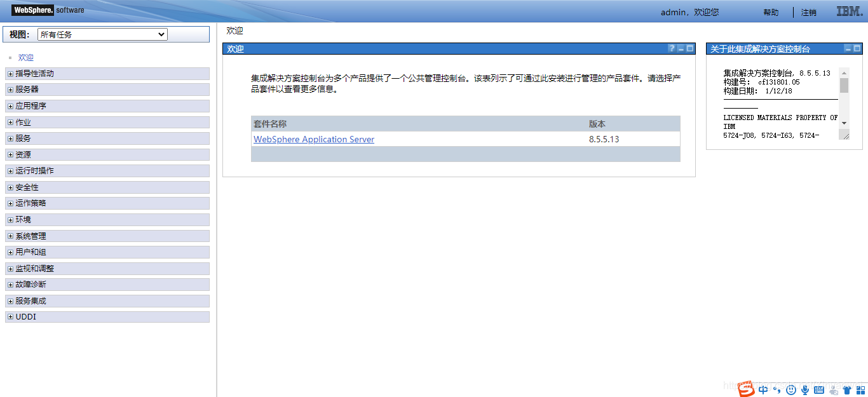The height and width of the screenshot is (397, 868).
Task: Click the about box scrollbar thumb
Action: [844, 85]
